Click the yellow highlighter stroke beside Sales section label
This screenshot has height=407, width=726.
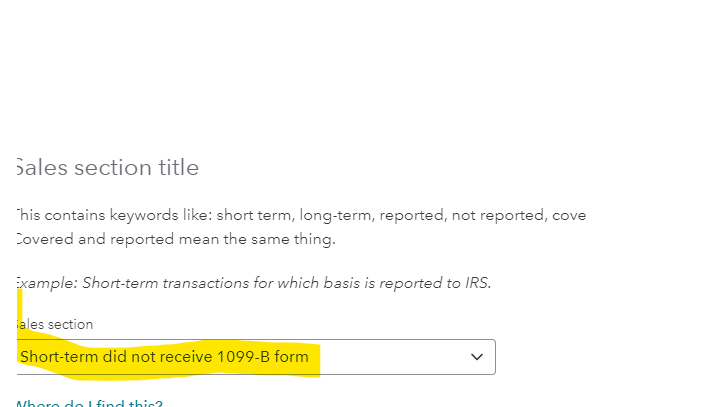pos(19,308)
